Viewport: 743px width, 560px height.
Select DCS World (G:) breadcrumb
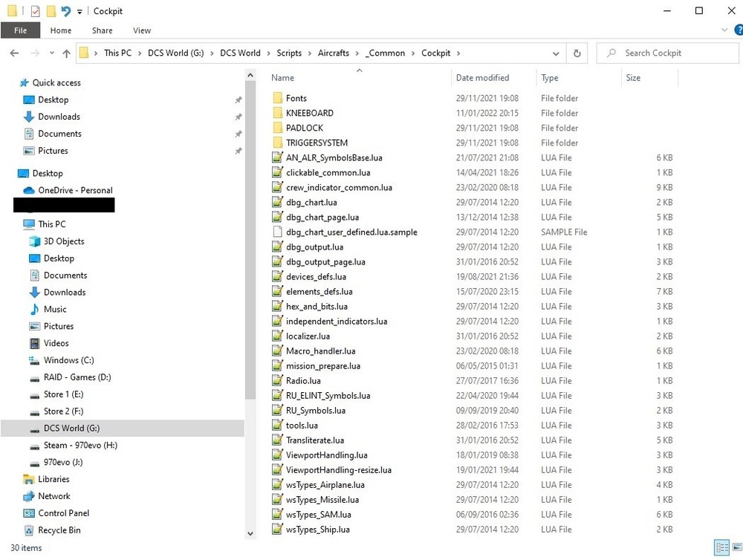(x=176, y=53)
